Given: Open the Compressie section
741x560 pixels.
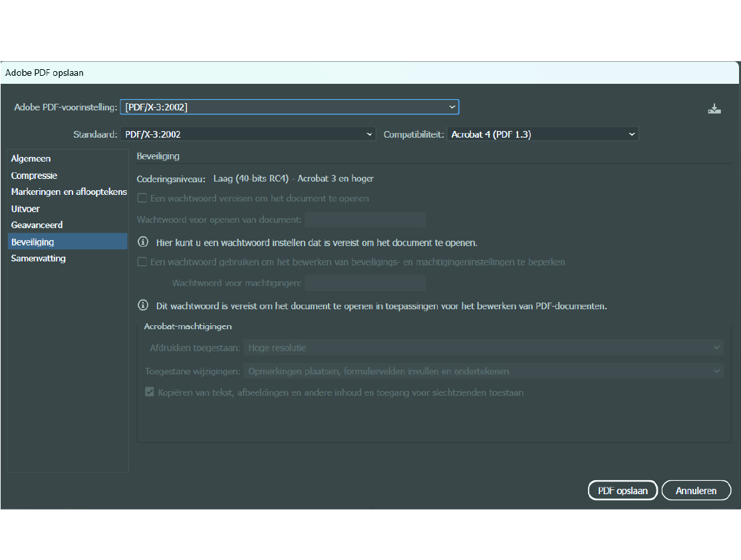Looking at the screenshot, I should click(34, 176).
